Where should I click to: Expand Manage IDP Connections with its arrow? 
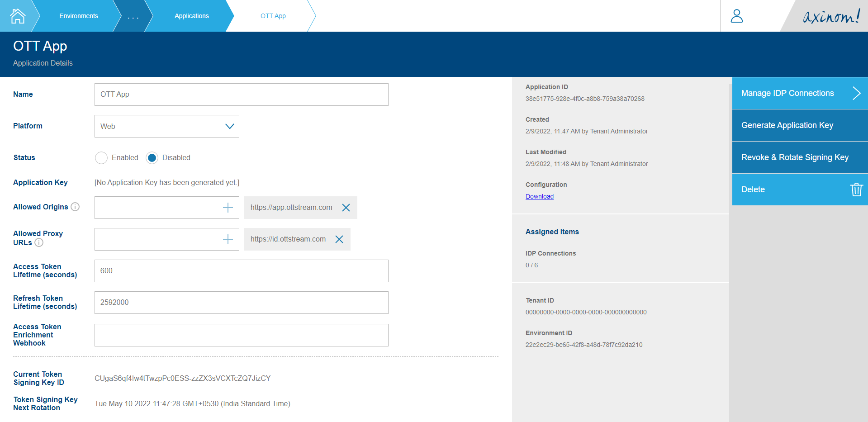click(857, 93)
